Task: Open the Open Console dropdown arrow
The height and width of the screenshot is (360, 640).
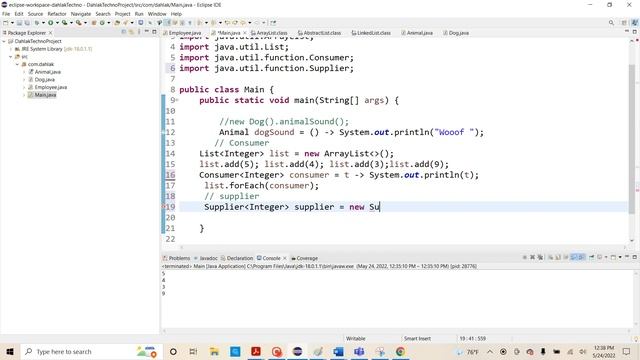Action: click(x=620, y=257)
